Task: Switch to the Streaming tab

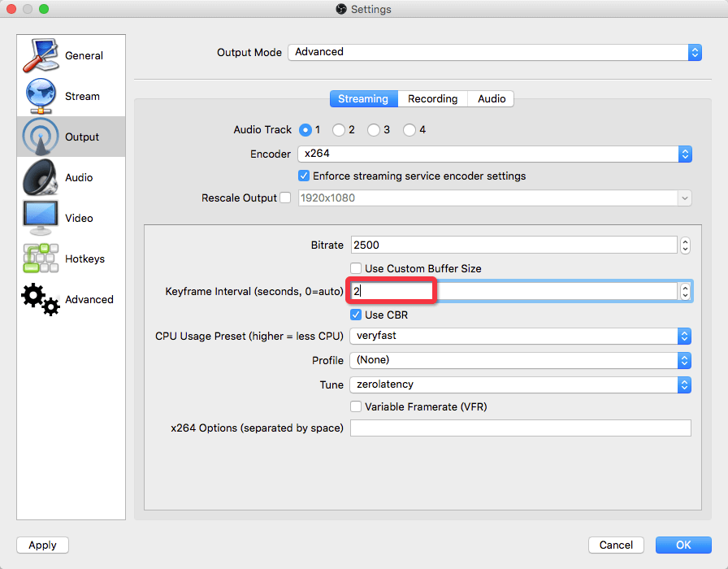Action: pos(363,99)
